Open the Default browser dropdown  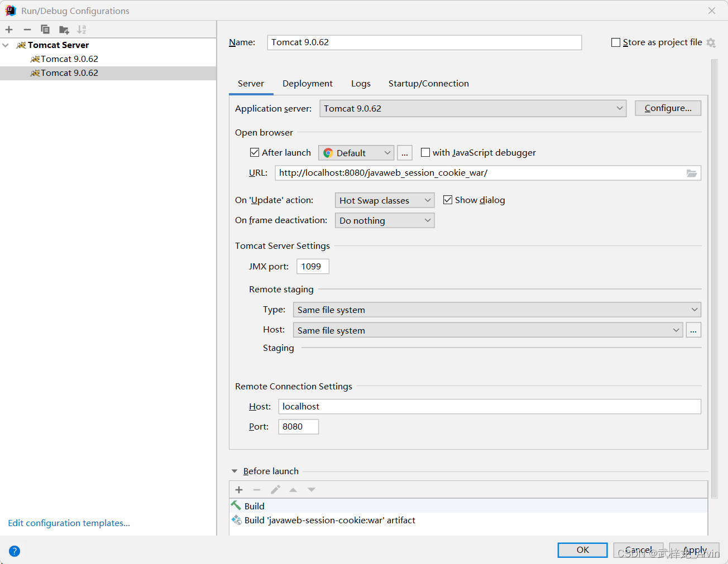click(x=356, y=153)
